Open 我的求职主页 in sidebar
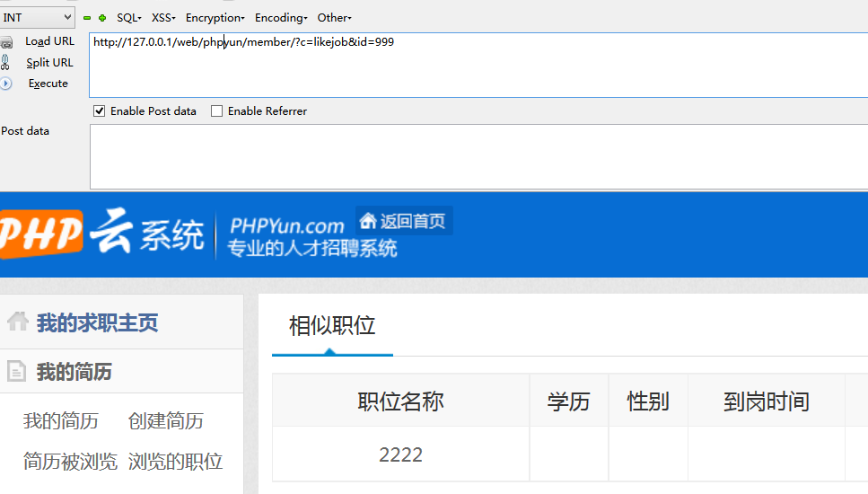The height and width of the screenshot is (494, 868). click(x=98, y=322)
